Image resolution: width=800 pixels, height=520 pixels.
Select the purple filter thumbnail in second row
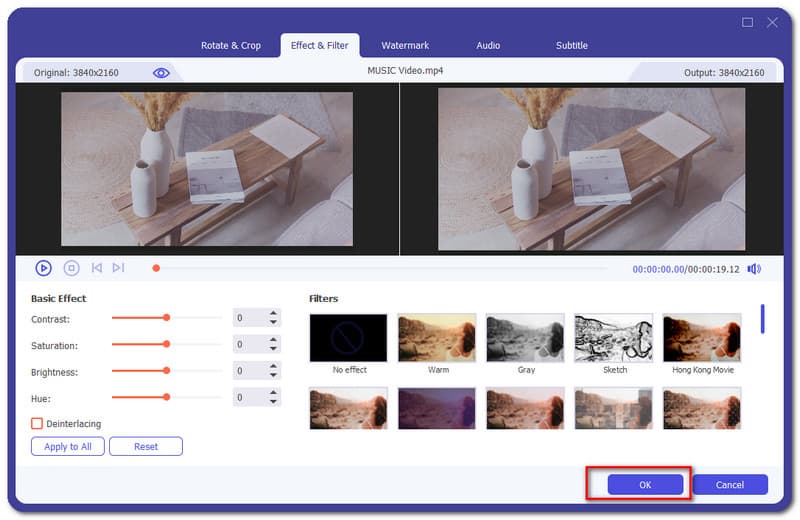[437, 408]
